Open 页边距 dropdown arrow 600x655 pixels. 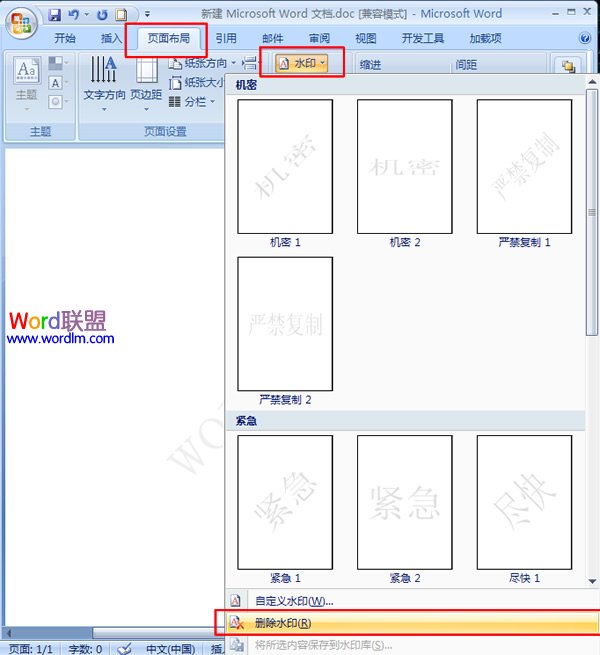click(x=146, y=109)
